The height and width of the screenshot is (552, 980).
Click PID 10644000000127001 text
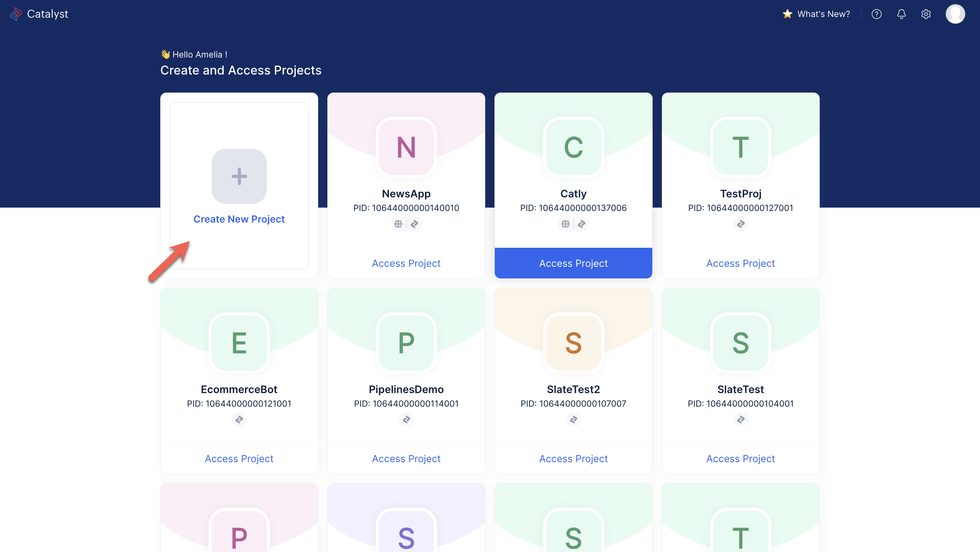pos(741,208)
